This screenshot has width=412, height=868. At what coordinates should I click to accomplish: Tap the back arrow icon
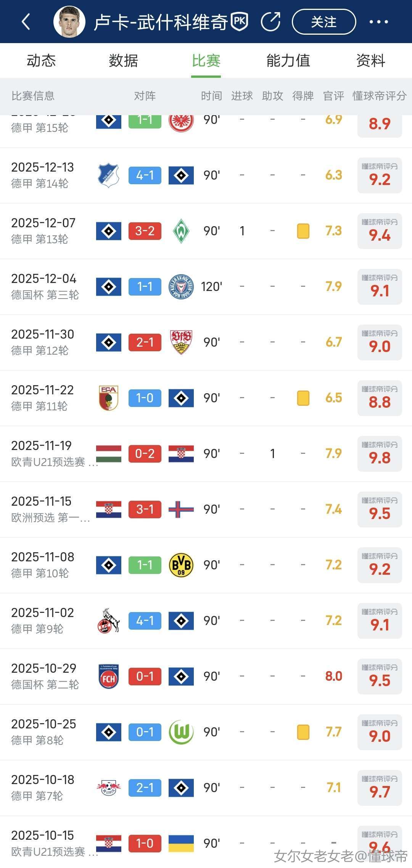point(26,22)
